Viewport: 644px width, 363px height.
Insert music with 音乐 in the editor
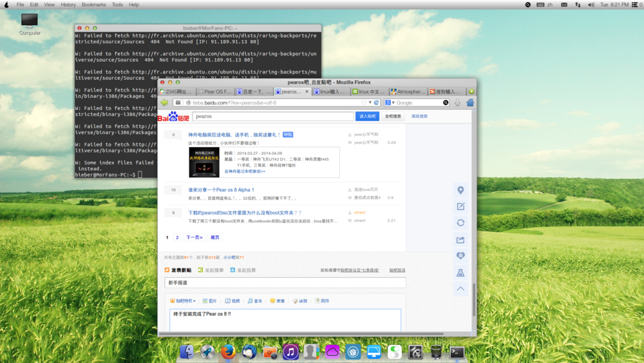click(x=254, y=301)
